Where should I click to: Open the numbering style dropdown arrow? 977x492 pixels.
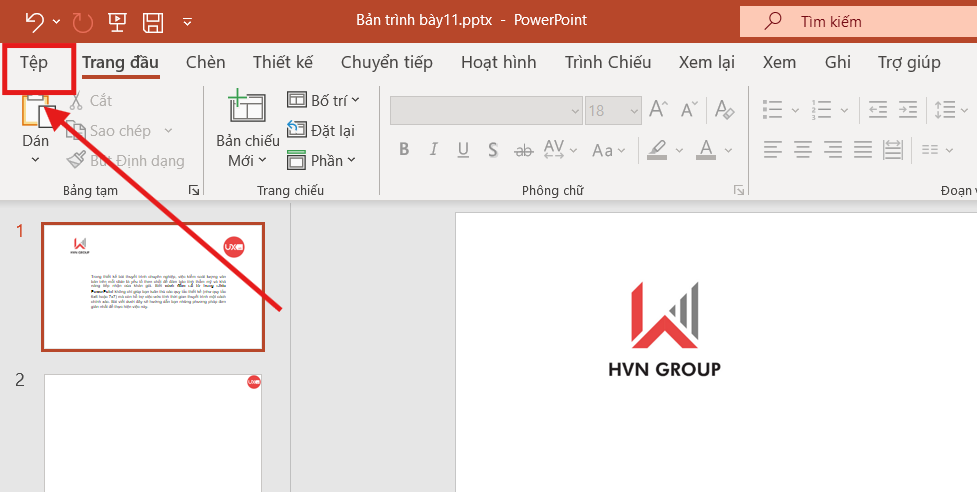844,111
